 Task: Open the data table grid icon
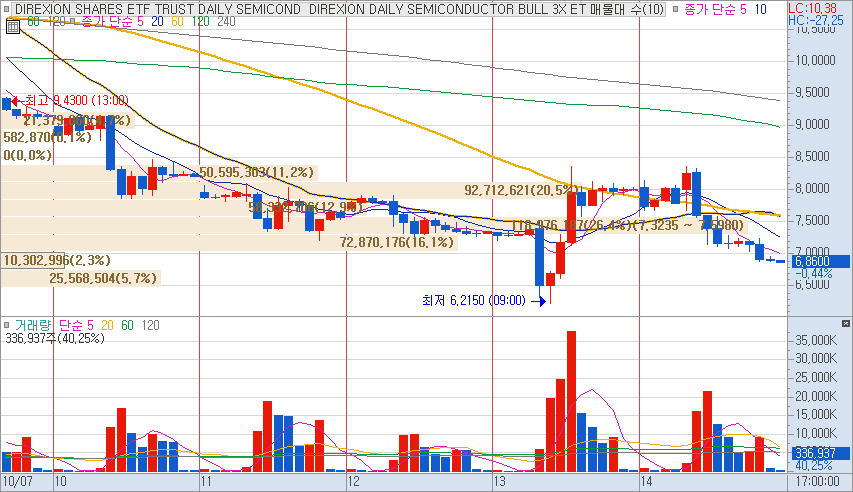tap(13, 26)
